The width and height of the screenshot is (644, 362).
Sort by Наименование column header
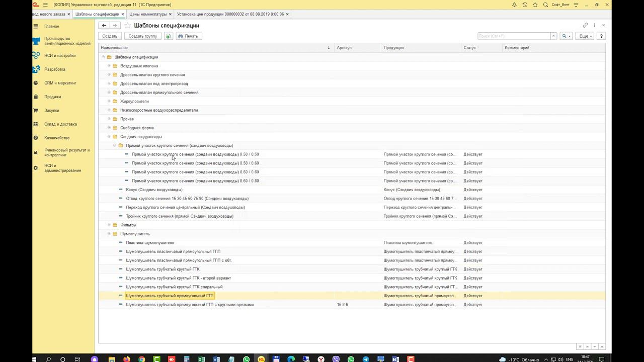pyautogui.click(x=216, y=48)
